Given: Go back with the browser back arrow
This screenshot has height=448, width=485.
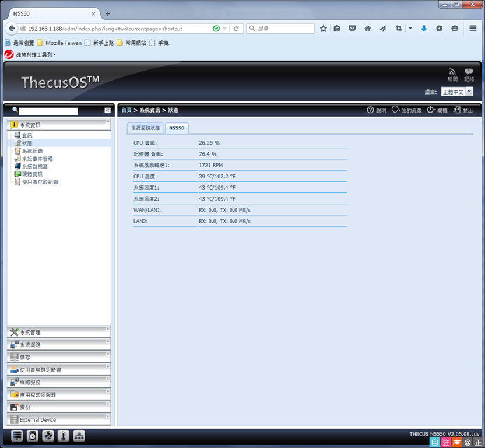Looking at the screenshot, I should pos(12,29).
